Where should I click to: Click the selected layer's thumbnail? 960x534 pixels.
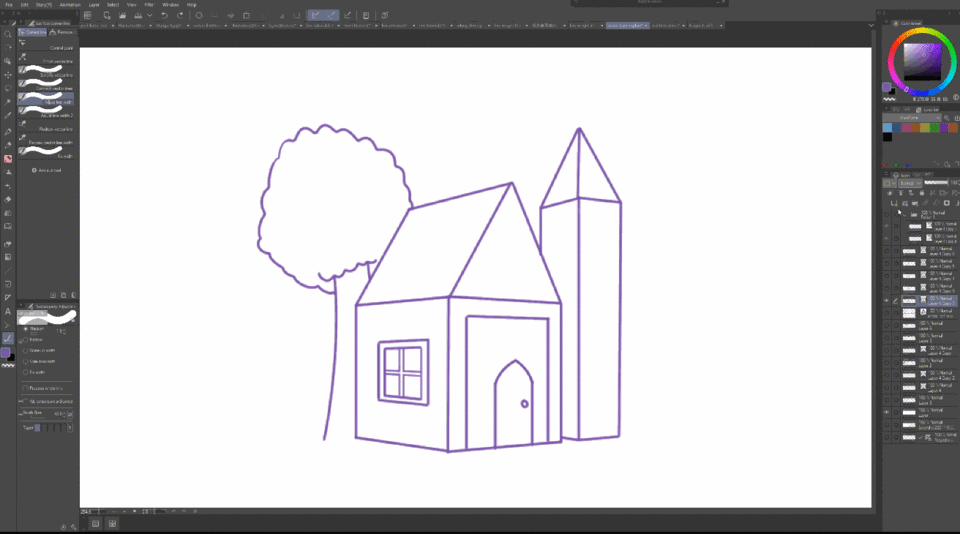[x=909, y=301]
